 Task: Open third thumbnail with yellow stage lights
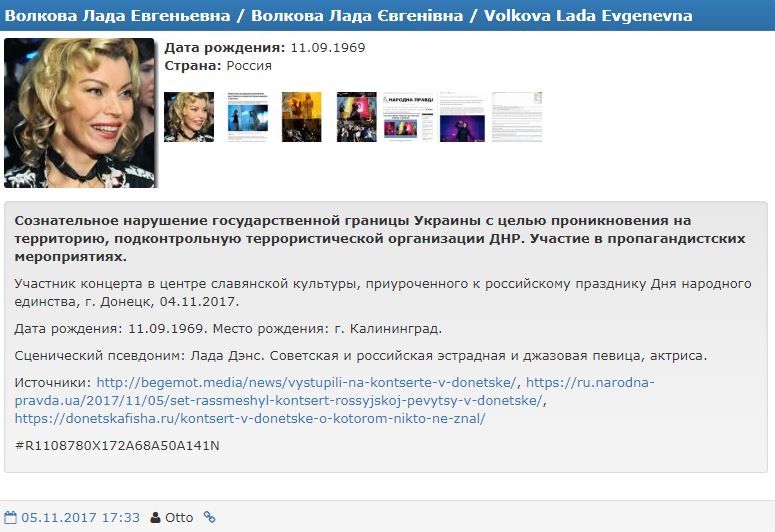[x=301, y=117]
